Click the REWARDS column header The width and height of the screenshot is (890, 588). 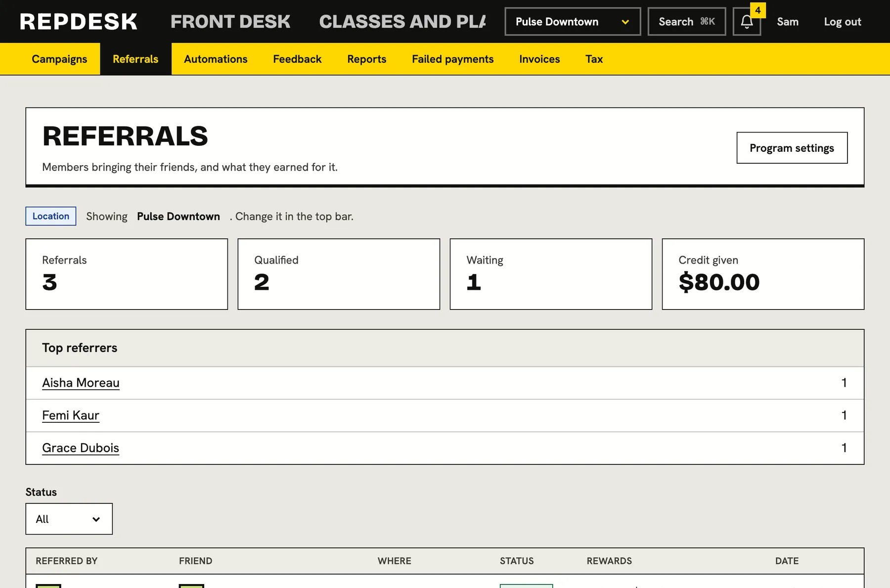pos(609,561)
